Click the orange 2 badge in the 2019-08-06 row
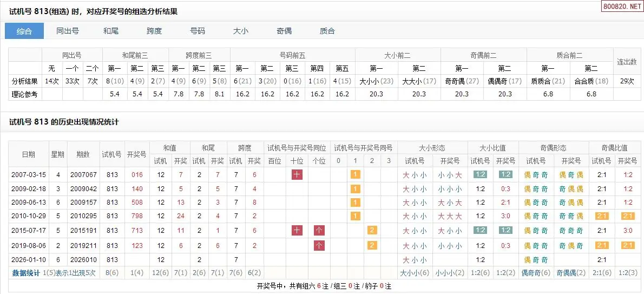This screenshot has height=294, width=644. 372,245
